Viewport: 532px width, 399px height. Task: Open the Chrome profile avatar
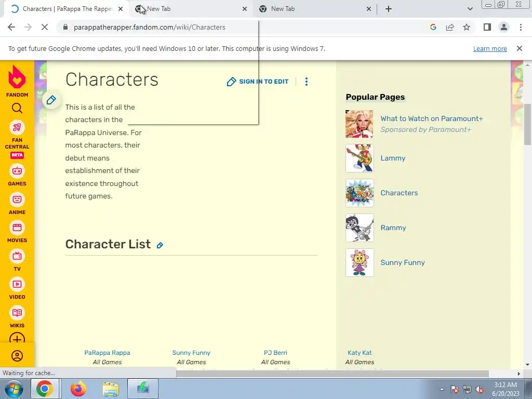[x=504, y=27]
